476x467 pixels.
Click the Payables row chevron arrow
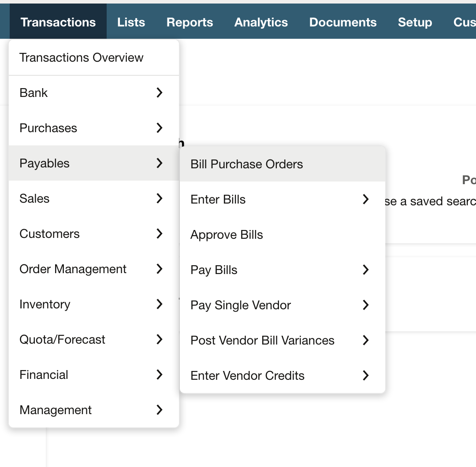pos(160,163)
